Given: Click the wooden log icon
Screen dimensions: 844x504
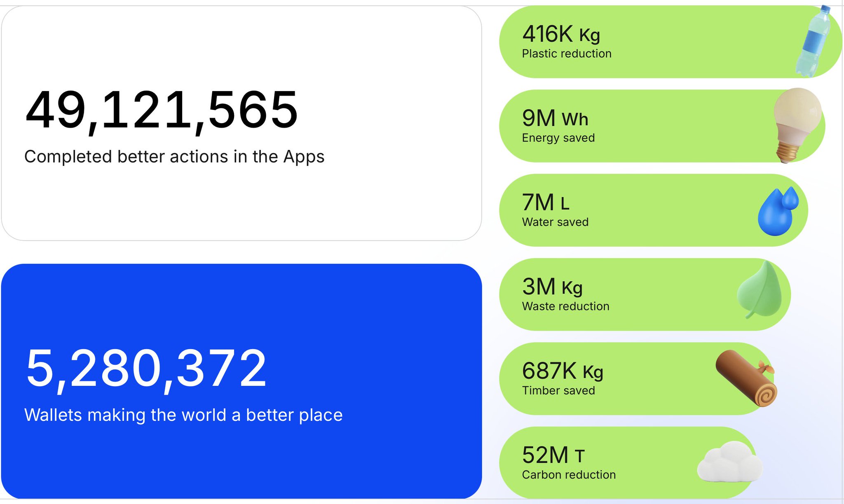Looking at the screenshot, I should coord(747,378).
